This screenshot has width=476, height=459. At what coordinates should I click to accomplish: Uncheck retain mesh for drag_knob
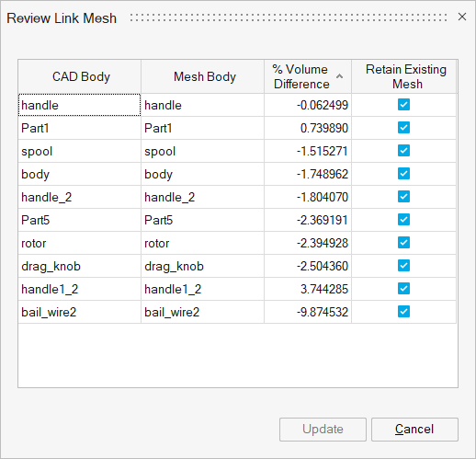tap(403, 266)
